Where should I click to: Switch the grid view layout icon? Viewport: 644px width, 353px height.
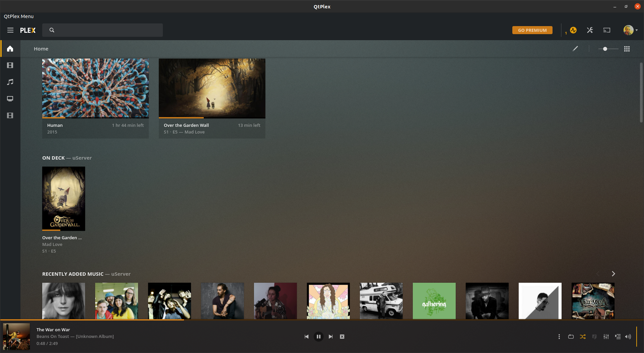(x=627, y=49)
